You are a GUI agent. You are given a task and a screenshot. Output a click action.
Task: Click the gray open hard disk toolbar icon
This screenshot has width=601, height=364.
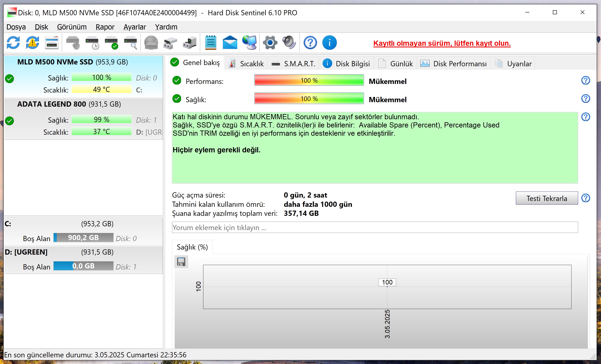pos(151,43)
